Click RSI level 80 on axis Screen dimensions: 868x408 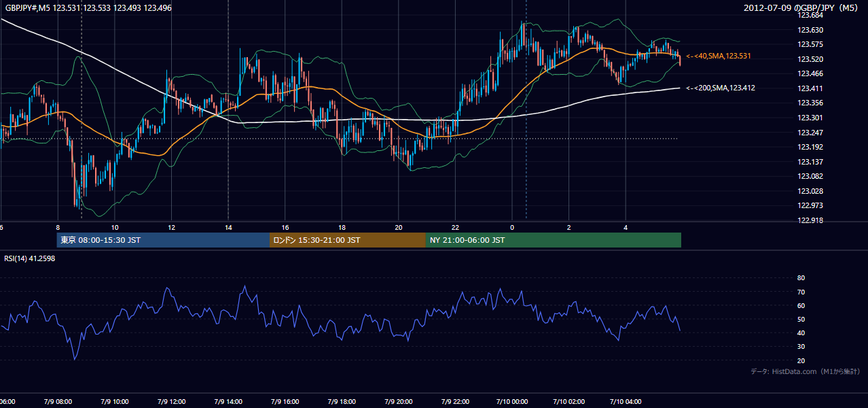(x=801, y=278)
